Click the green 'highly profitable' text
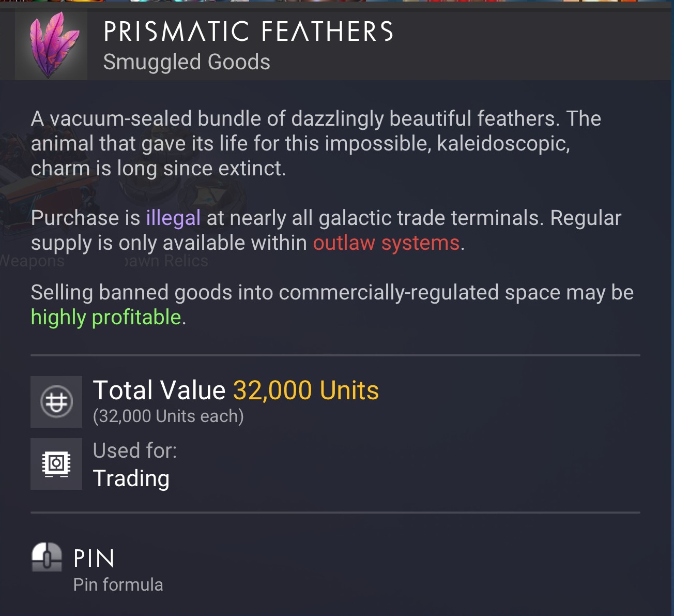 106,317
